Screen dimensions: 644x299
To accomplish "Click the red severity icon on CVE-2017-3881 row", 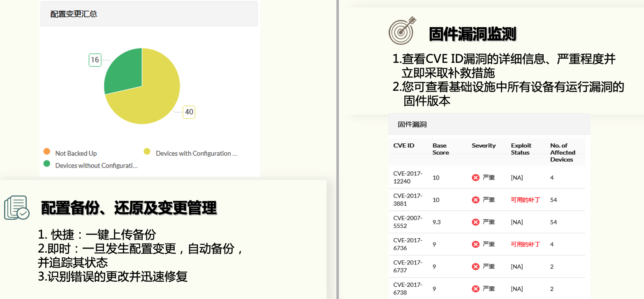I will (476, 200).
